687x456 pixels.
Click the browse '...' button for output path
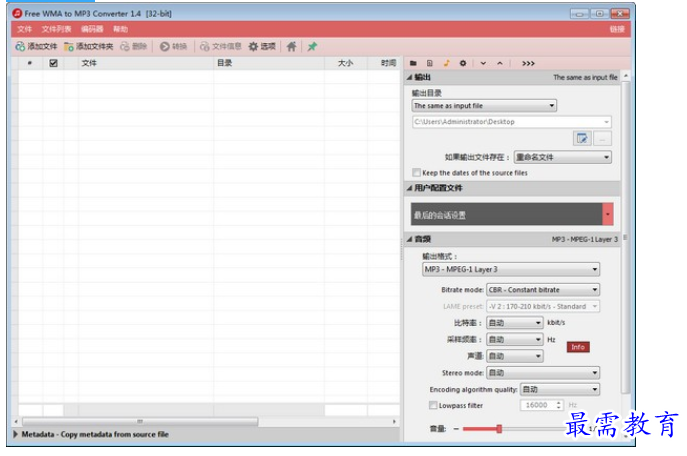(x=602, y=139)
